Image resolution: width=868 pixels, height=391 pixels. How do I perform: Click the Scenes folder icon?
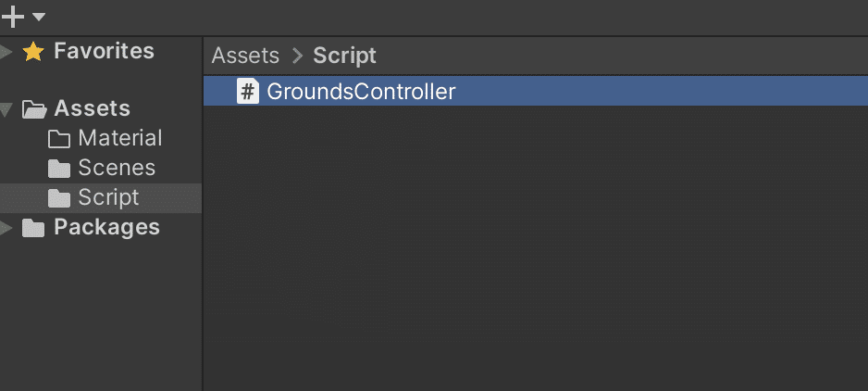(x=59, y=169)
